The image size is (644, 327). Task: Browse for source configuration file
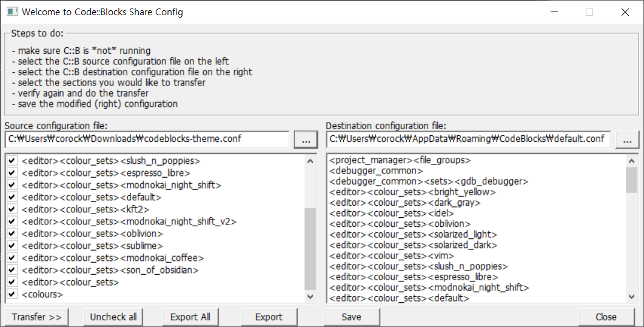306,140
